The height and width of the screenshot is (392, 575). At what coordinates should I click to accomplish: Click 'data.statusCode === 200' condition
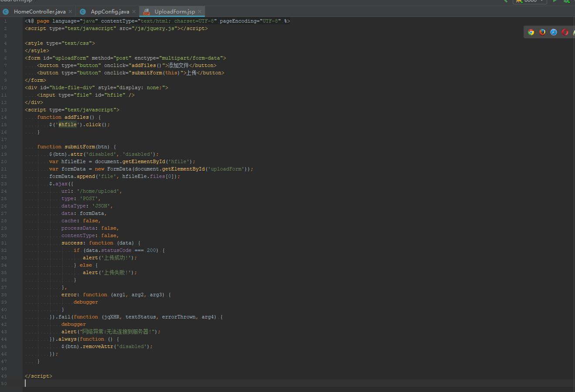click(121, 250)
